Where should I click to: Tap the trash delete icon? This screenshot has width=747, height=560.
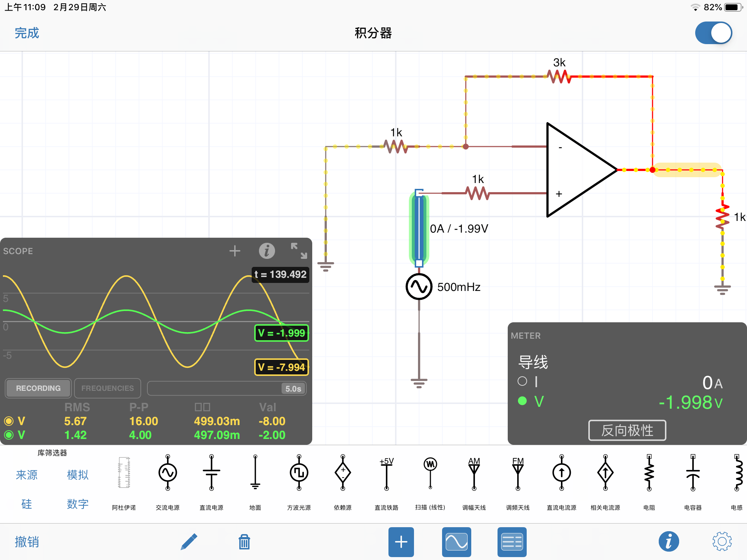point(244,542)
